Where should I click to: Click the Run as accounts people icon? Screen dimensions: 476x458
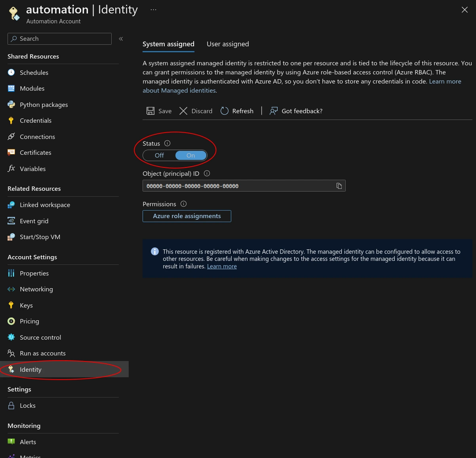[x=11, y=353]
